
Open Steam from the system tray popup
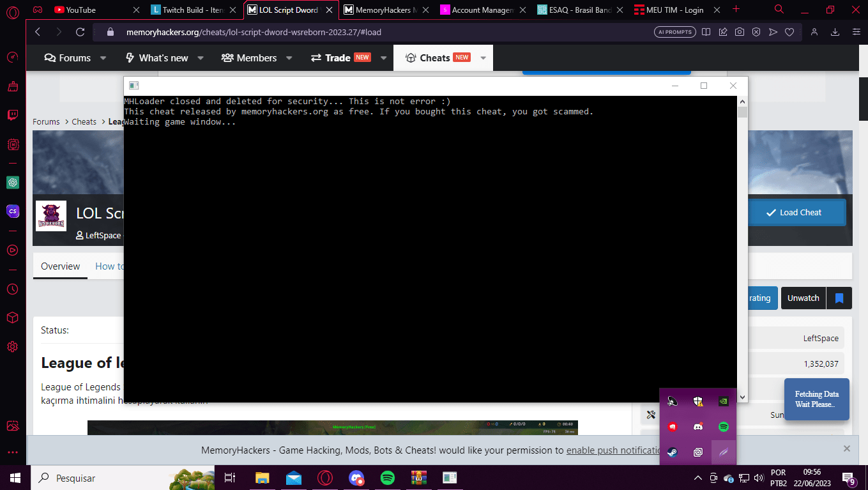tap(673, 452)
